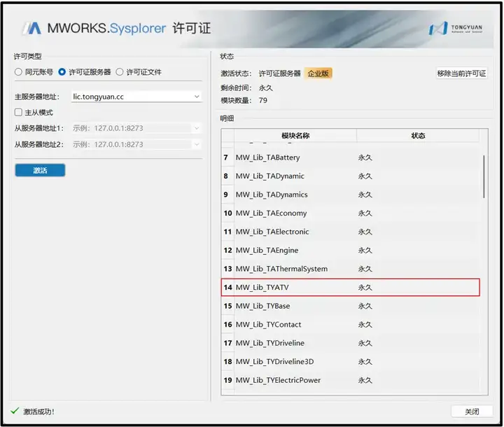Click 永久 status of MW_Lib_TYATV
This screenshot has width=504, height=427.
[365, 288]
